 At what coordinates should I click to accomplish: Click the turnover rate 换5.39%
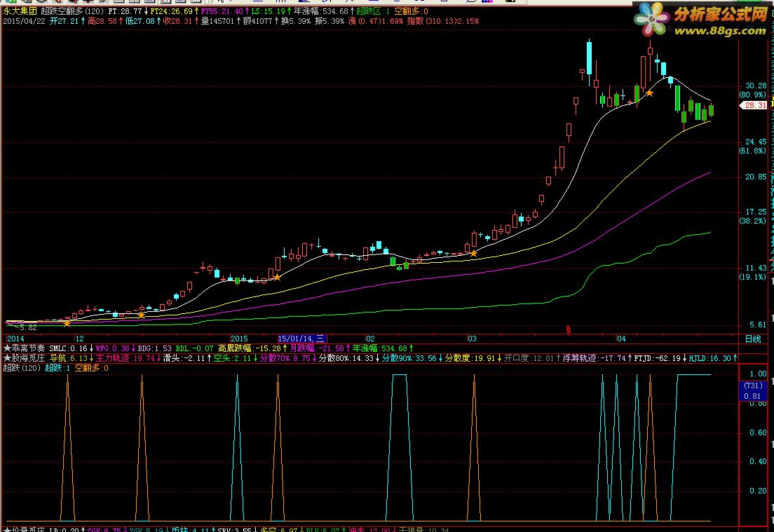296,21
